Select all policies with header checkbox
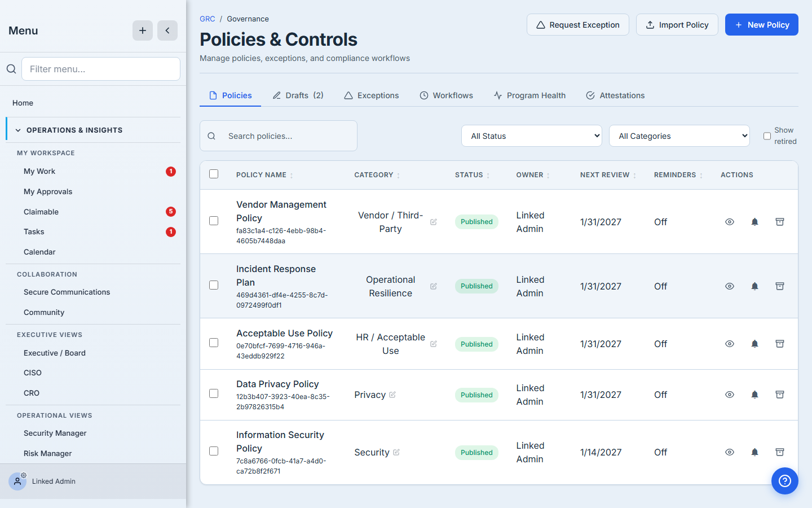 coord(214,174)
